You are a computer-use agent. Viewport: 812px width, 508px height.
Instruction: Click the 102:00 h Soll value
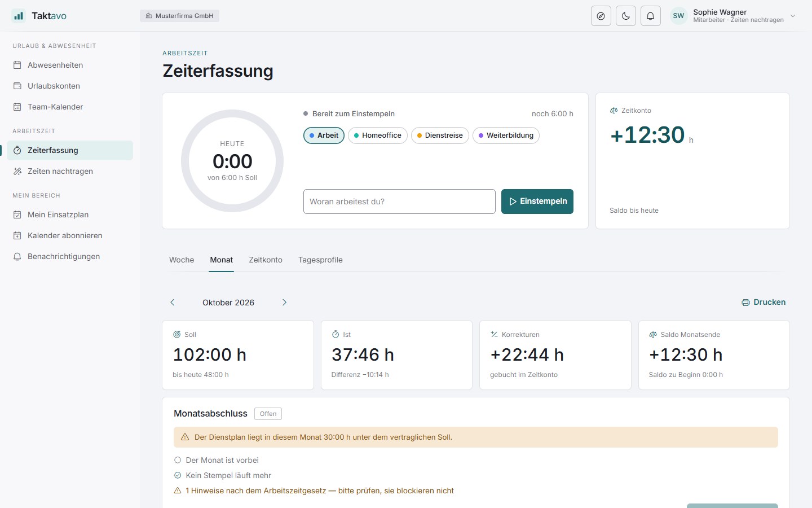tap(210, 354)
